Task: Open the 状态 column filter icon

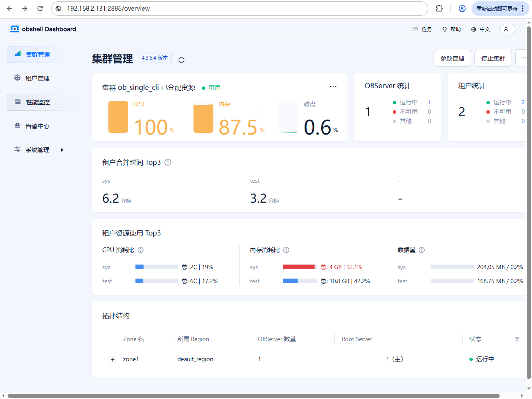Action: (517, 339)
